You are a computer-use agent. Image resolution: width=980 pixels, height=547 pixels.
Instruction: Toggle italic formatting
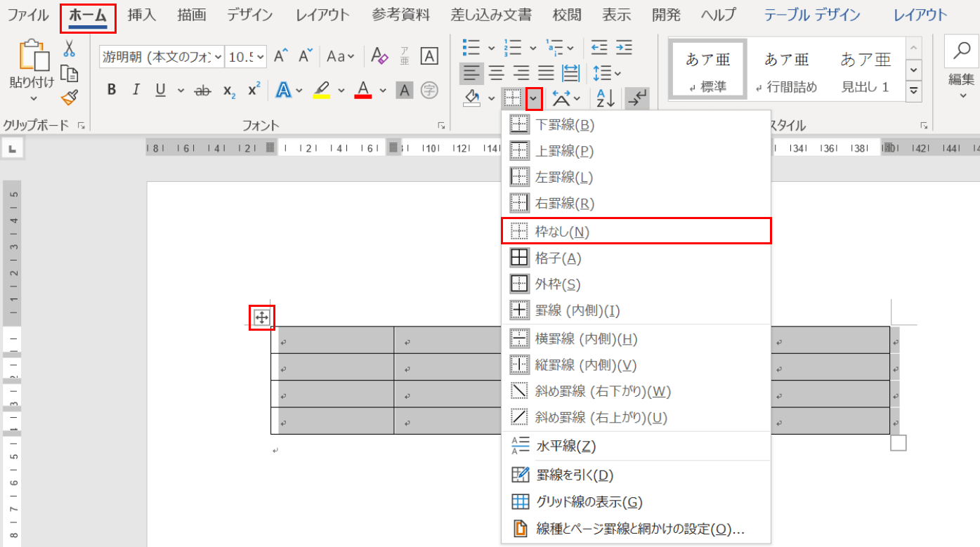(135, 90)
